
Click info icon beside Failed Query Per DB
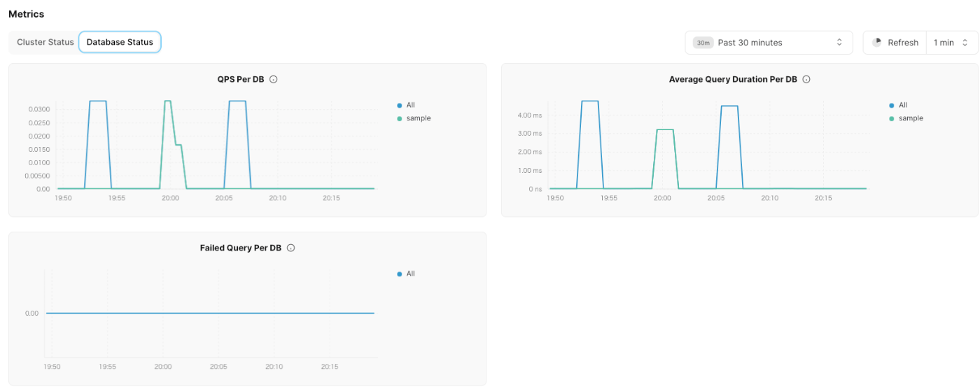(290, 248)
